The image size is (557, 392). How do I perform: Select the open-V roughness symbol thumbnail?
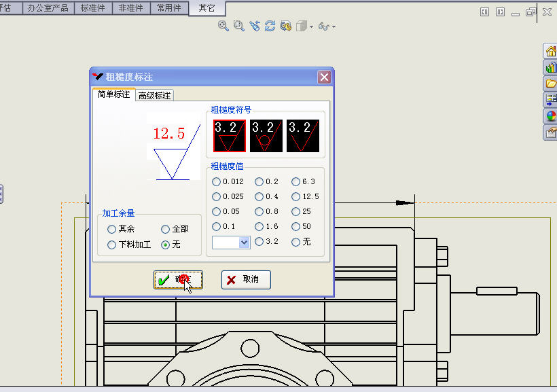tap(302, 136)
